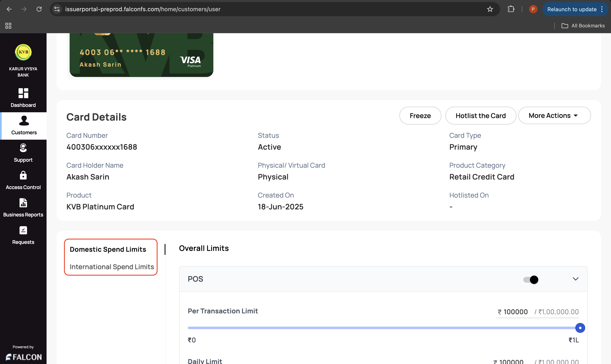Open the More Actions dropdown
The image size is (611, 364).
(x=554, y=116)
